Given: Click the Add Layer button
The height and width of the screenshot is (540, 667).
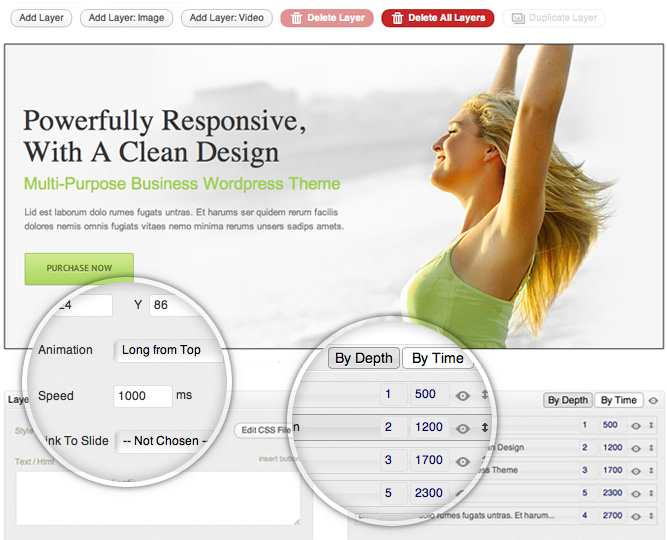Looking at the screenshot, I should [x=41, y=18].
